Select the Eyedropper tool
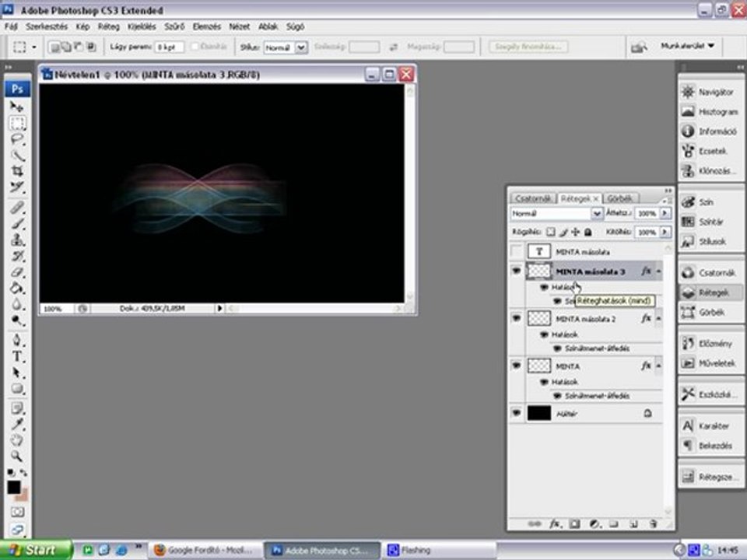The width and height of the screenshot is (747, 560). (x=17, y=424)
